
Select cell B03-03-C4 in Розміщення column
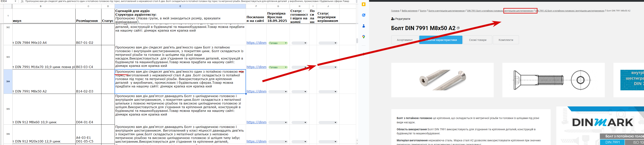click(x=88, y=57)
